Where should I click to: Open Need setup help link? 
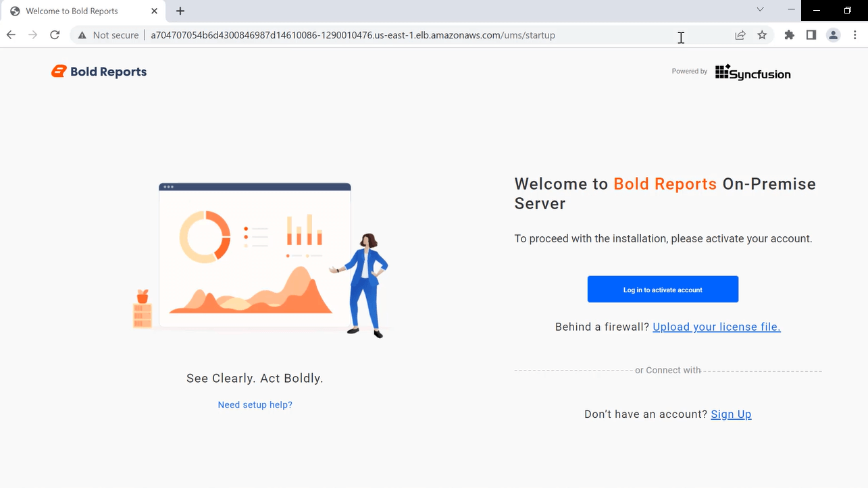[255, 405]
